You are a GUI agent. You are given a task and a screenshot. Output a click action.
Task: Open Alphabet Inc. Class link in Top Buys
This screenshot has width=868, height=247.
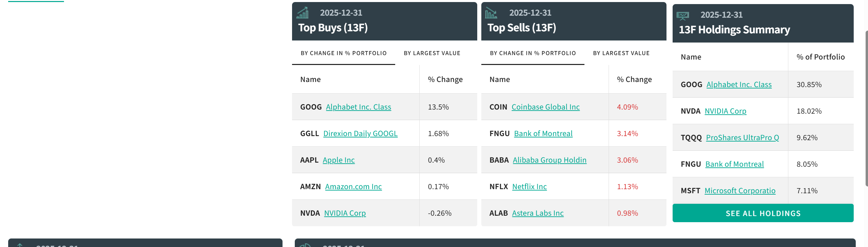358,107
